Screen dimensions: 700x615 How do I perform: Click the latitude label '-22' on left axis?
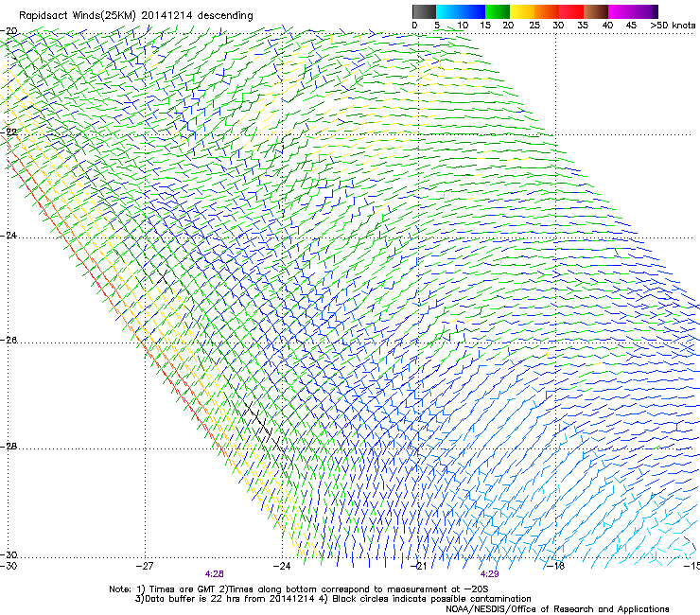(9, 132)
